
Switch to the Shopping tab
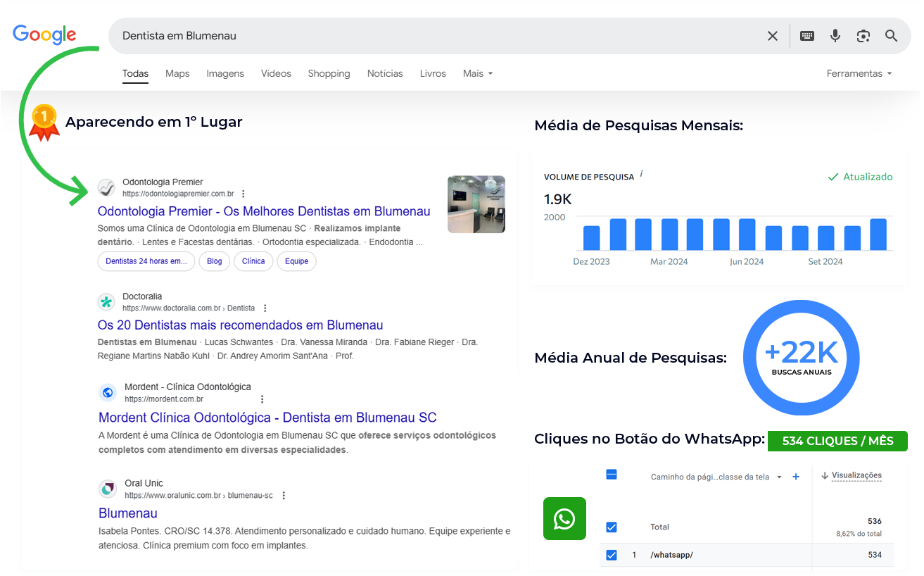(329, 74)
